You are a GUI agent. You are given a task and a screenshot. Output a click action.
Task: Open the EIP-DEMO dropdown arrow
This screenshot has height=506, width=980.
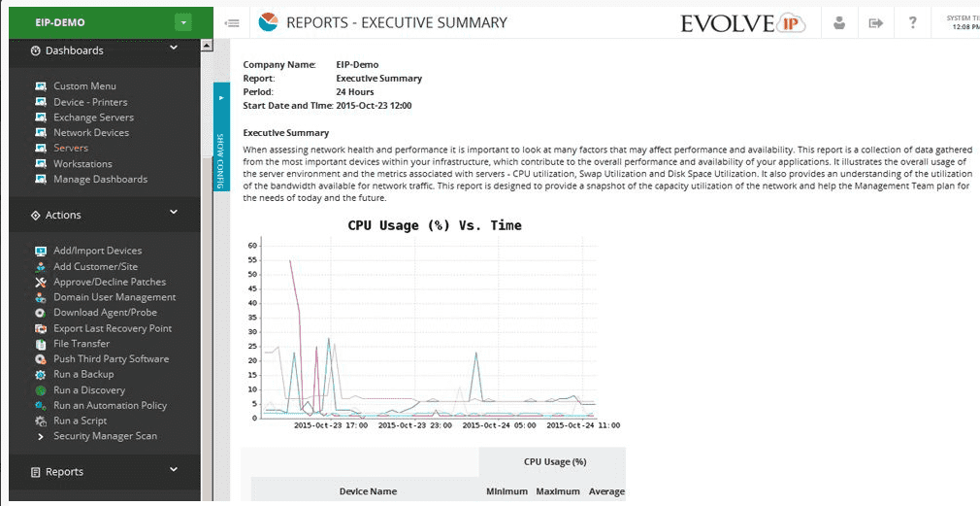tap(182, 22)
